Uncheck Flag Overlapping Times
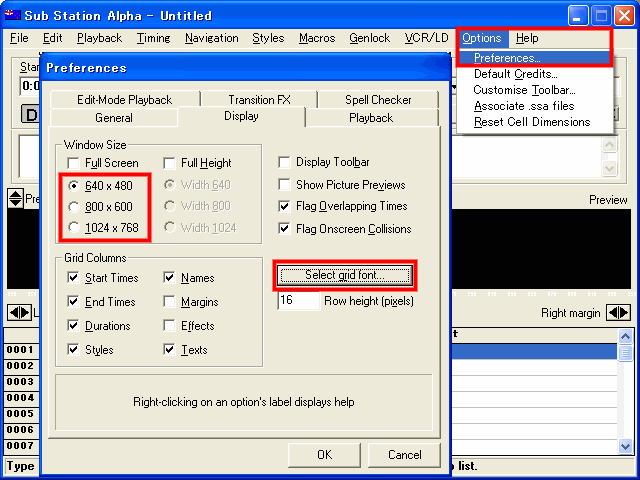 tap(285, 207)
